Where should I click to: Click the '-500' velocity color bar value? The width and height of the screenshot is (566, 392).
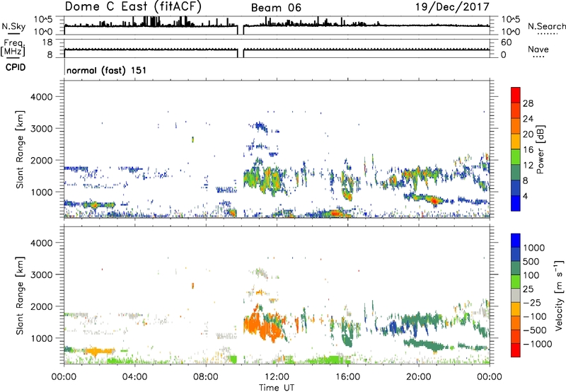[533, 330]
